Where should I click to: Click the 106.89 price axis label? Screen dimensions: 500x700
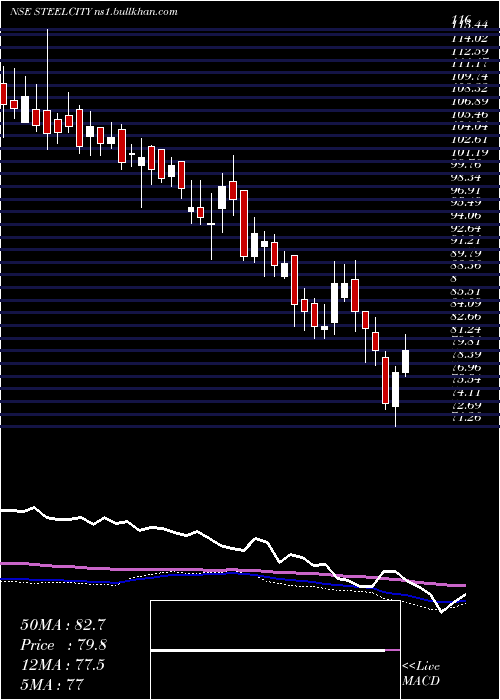point(469,102)
